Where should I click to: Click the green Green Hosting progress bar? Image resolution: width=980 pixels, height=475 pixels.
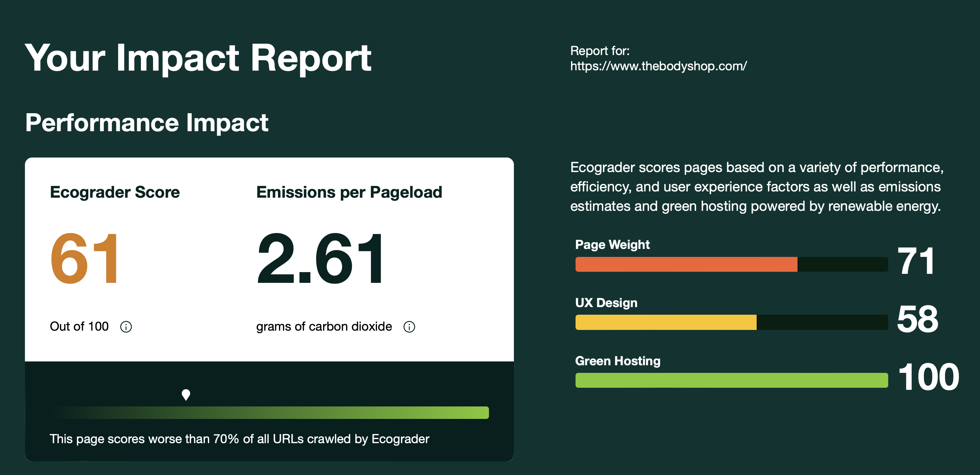pyautogui.click(x=731, y=380)
